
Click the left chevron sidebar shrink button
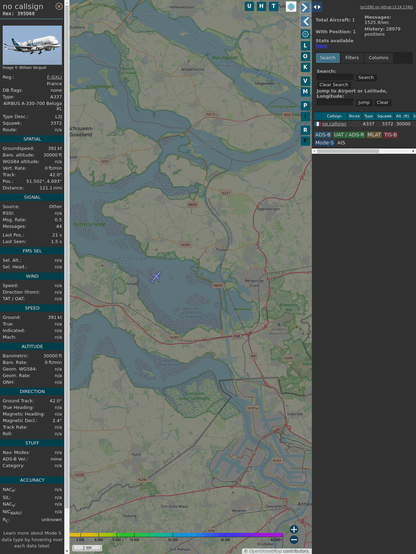tap(305, 22)
